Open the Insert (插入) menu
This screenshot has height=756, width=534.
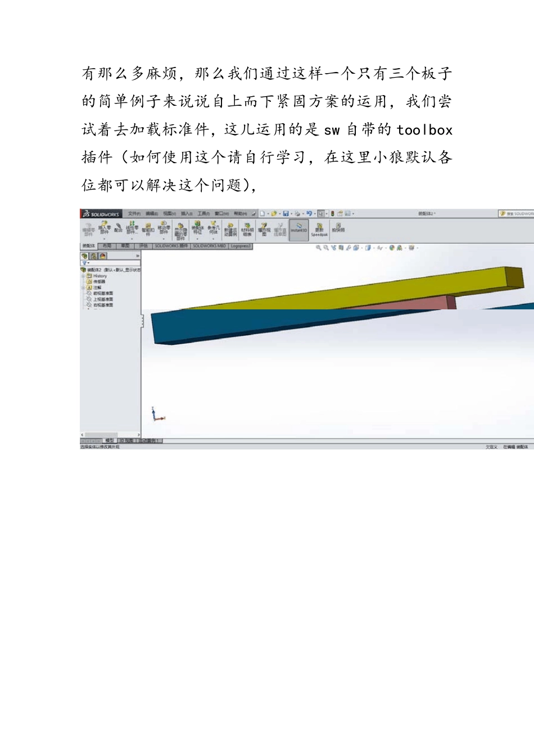(x=187, y=214)
